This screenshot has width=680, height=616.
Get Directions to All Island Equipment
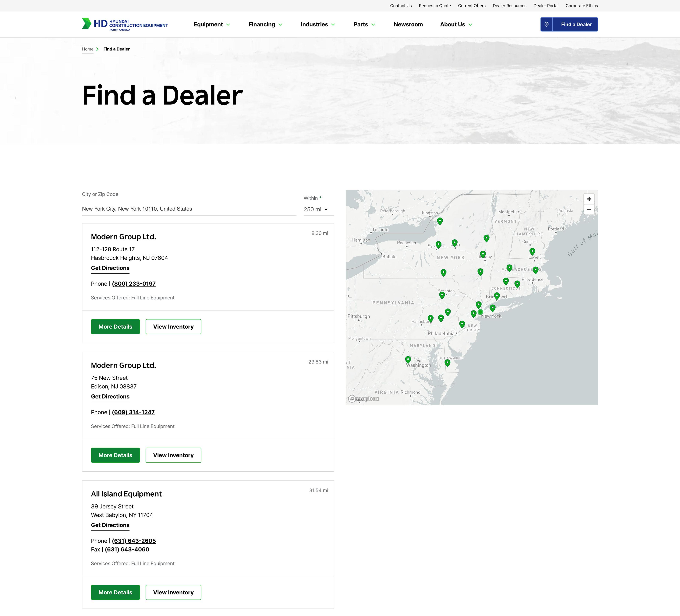pos(110,525)
